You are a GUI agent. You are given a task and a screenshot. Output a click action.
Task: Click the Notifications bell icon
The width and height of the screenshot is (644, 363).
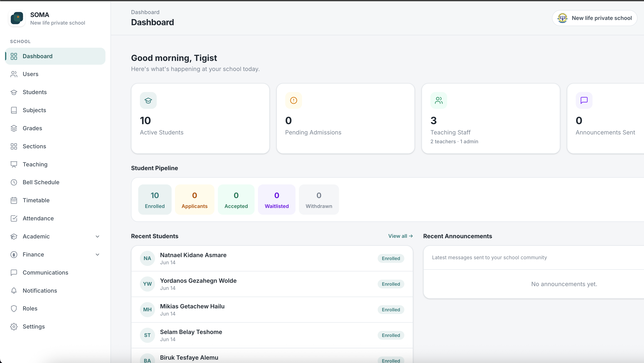[14, 291]
